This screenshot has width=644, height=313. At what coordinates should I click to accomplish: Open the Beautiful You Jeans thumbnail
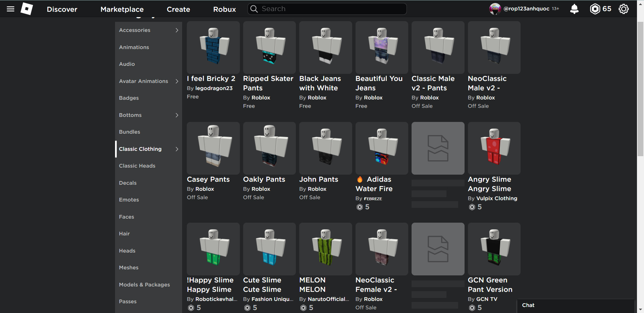click(x=382, y=47)
